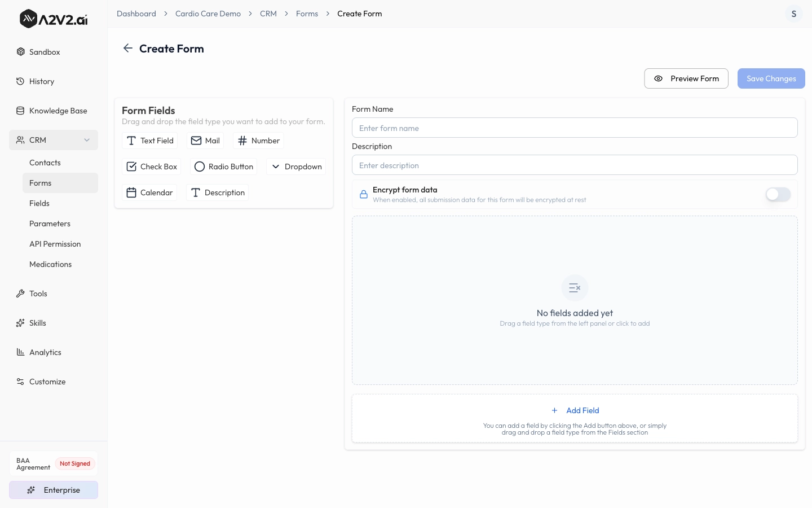Select the Check Box field type
This screenshot has height=508, width=812.
click(151, 167)
